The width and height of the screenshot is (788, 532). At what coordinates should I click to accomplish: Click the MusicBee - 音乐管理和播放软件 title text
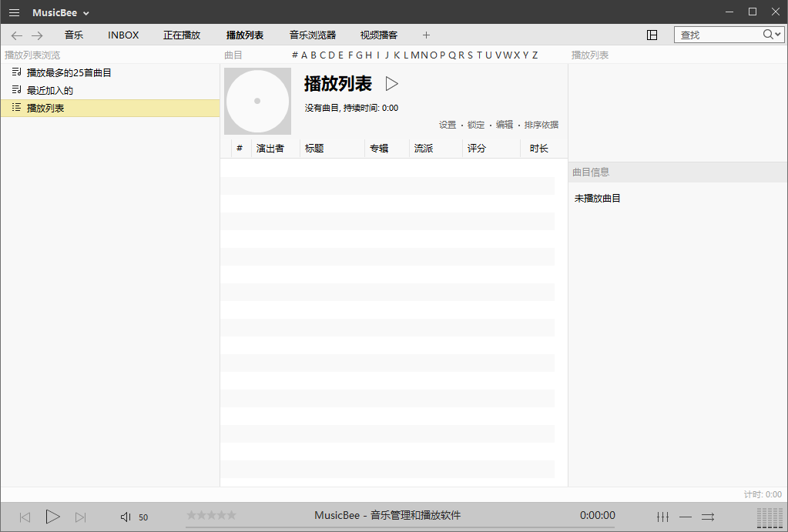(387, 515)
